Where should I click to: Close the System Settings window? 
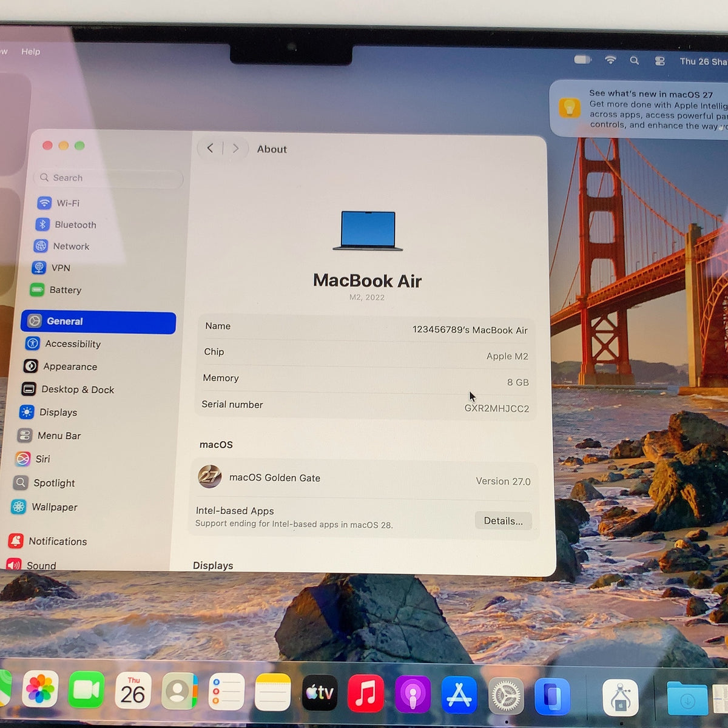coord(47,146)
